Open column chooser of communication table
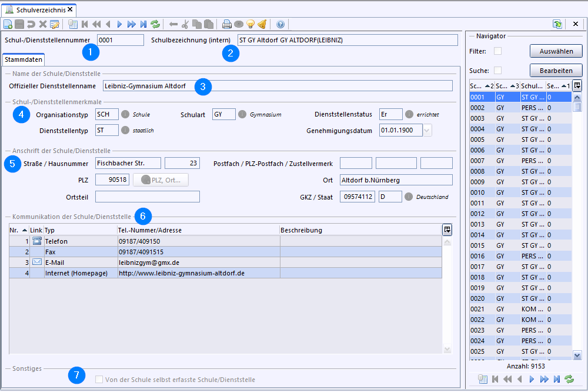588x392 pixels. pos(447,230)
